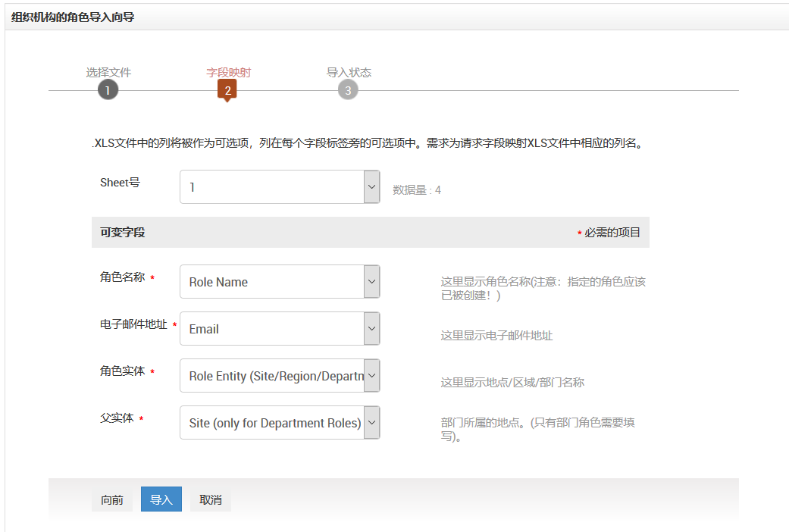Viewport: 789px width, 532px height.
Task: Click the 数据量 : 4 text
Action: 417,190
